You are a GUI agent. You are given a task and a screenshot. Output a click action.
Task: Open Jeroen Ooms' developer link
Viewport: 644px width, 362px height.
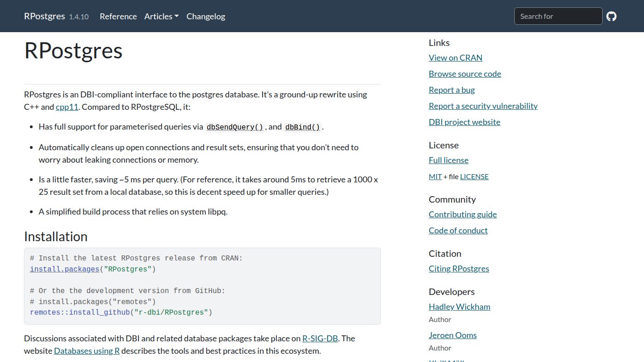click(453, 335)
